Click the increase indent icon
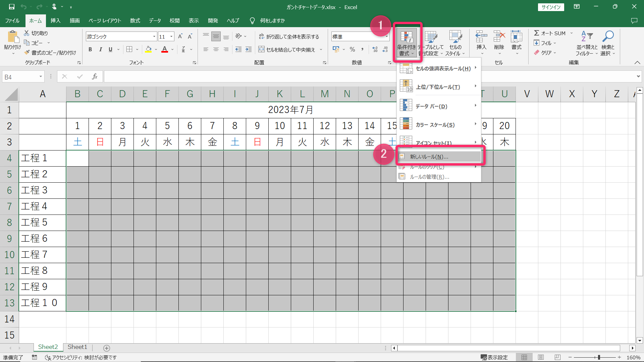Viewport: 644px width, 362px height. coord(249,50)
